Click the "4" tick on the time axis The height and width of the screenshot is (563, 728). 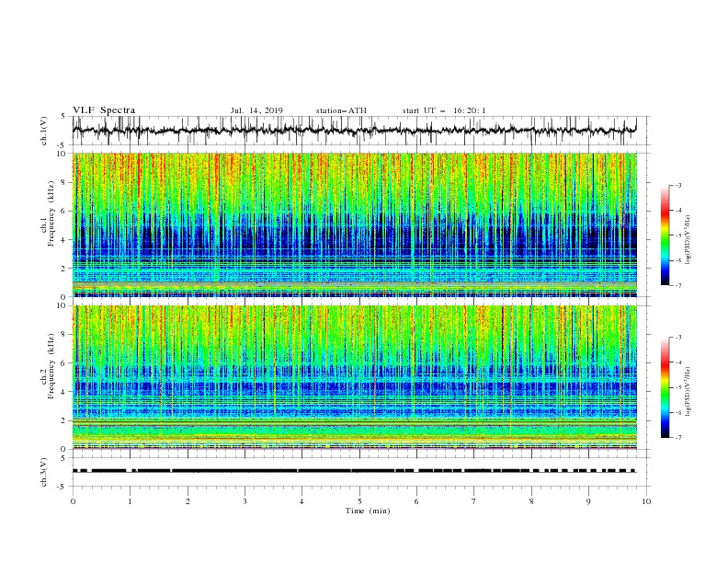click(301, 501)
